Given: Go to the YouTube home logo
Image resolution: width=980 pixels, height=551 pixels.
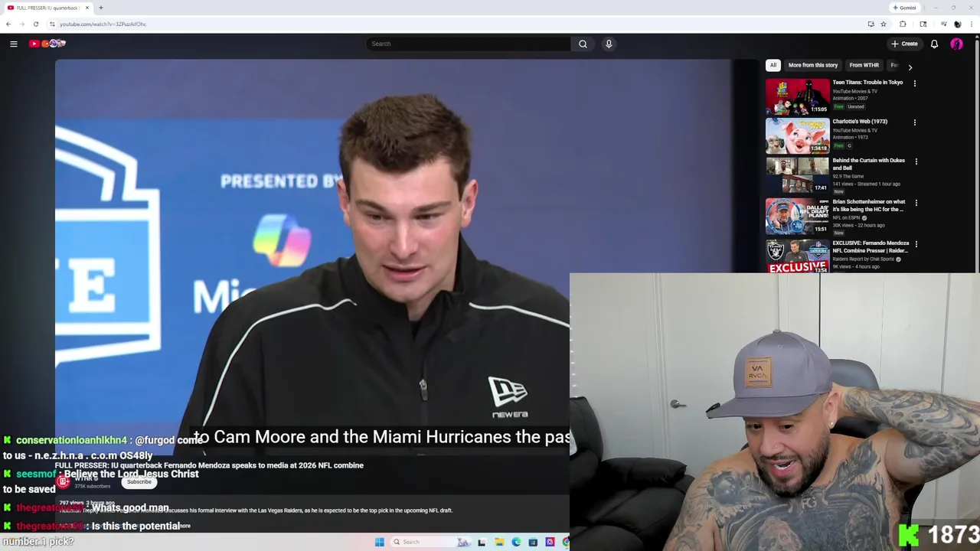Looking at the screenshot, I should click(x=47, y=44).
